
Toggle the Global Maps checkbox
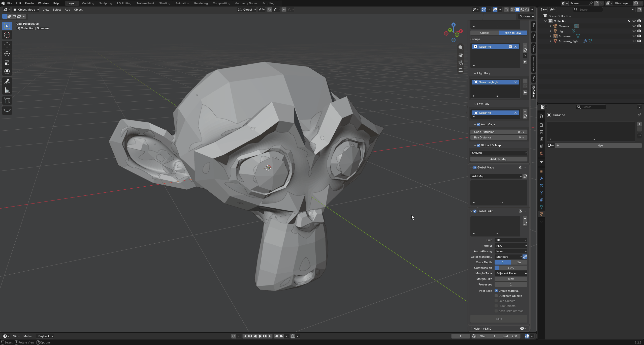coord(475,167)
